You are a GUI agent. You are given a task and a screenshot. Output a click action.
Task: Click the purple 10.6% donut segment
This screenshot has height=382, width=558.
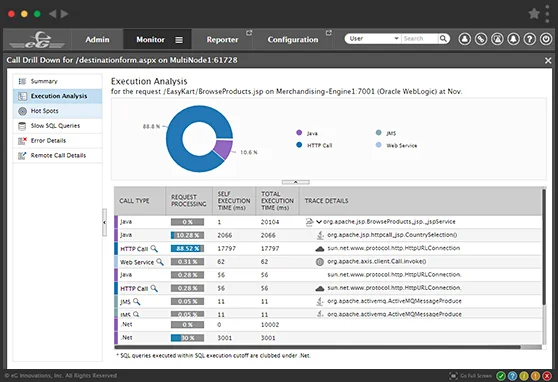pos(223,149)
